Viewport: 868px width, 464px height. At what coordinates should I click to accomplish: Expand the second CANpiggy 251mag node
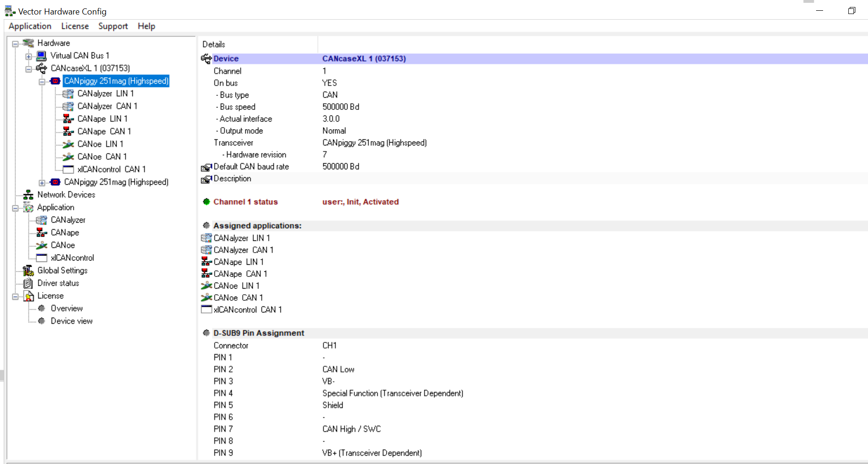click(x=42, y=182)
